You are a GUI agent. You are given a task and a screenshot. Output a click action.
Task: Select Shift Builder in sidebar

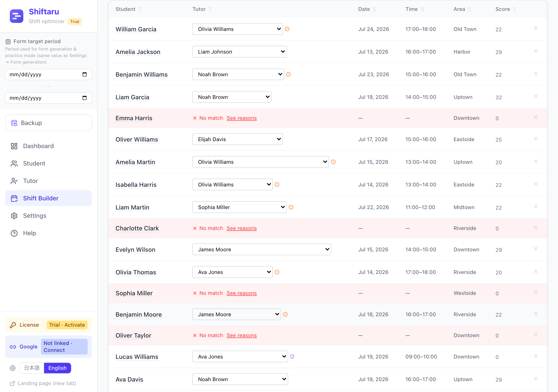(x=49, y=198)
